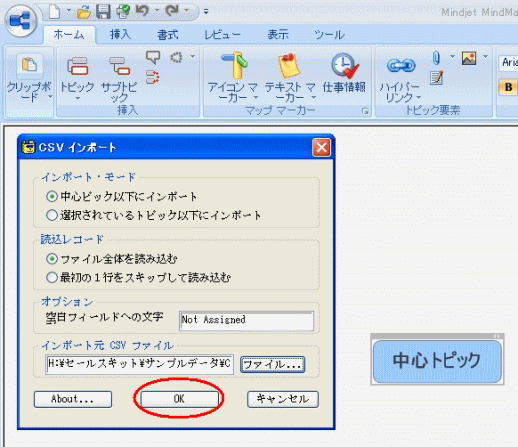Screen dimensions: 518x447
Task: Open the 仕事情報 task info icon
Action: click(344, 73)
